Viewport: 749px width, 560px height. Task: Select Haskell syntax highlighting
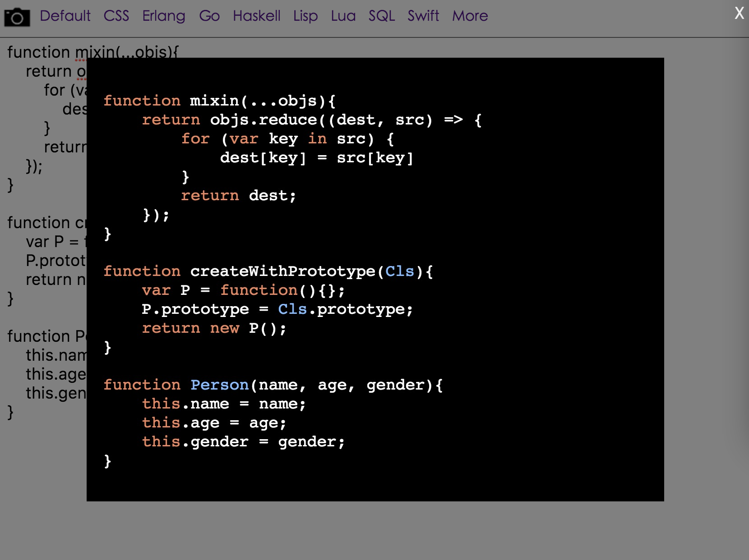(257, 16)
